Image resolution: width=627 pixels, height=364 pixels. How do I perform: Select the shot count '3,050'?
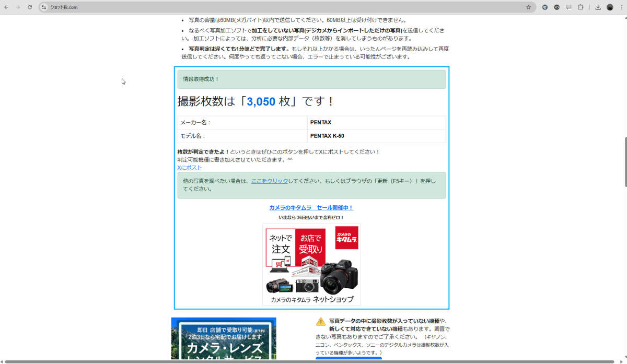click(261, 101)
